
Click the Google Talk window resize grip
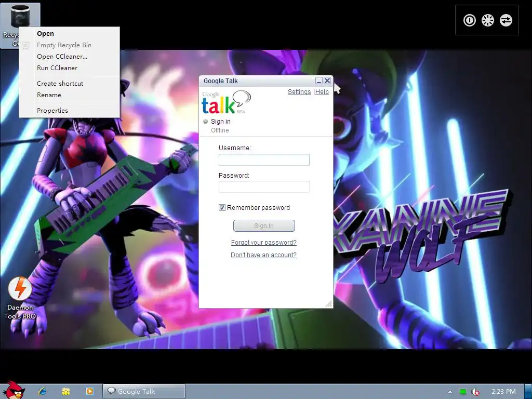pyautogui.click(x=329, y=304)
